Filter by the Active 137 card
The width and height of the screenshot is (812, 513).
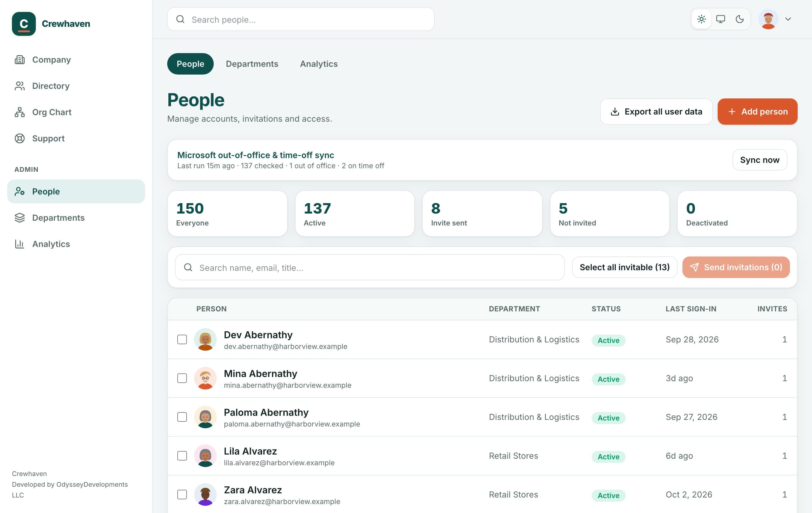(355, 214)
